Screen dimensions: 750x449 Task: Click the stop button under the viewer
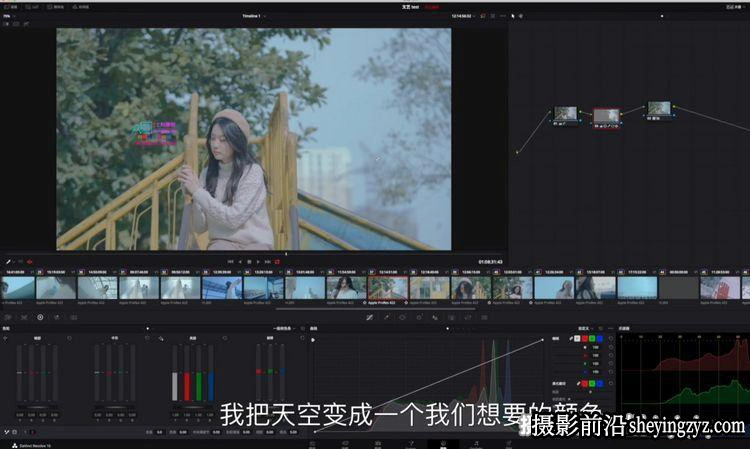[x=249, y=262]
